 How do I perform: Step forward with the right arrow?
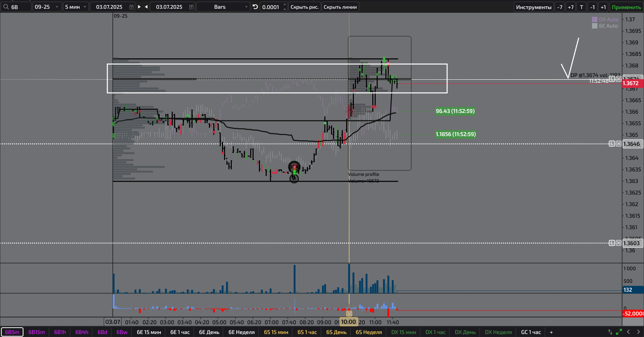click(x=139, y=7)
